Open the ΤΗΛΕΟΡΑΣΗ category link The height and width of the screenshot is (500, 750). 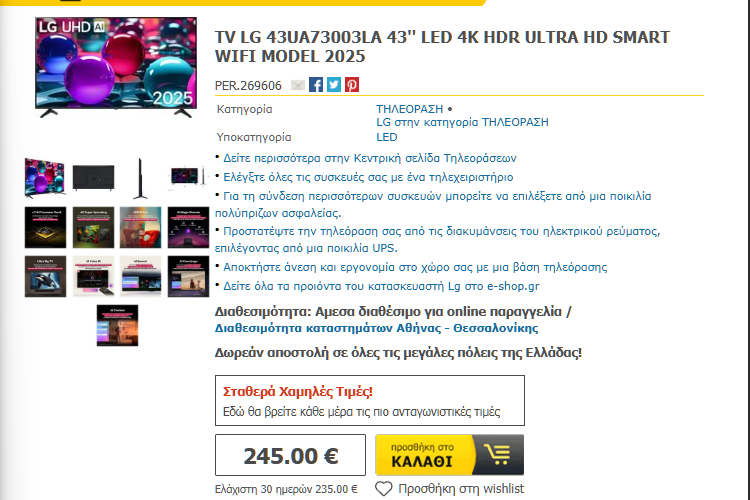409,109
